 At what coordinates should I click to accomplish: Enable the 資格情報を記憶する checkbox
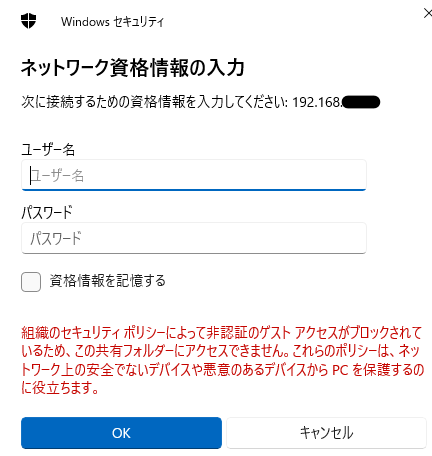31,282
